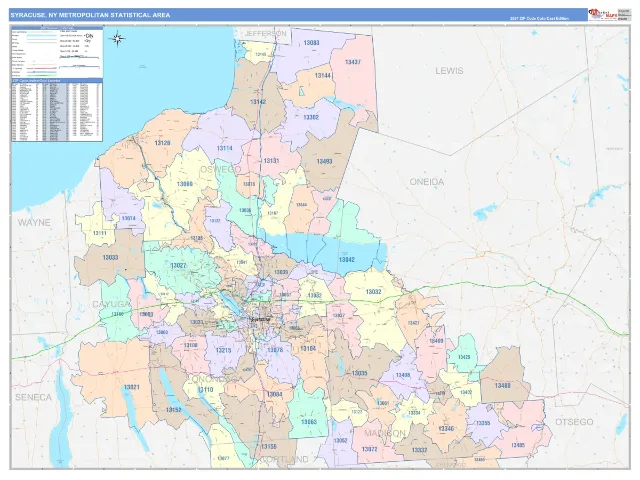Image resolution: width=640 pixels, height=480 pixels.
Task: Click ZIP code 13355 label
Action: click(483, 423)
